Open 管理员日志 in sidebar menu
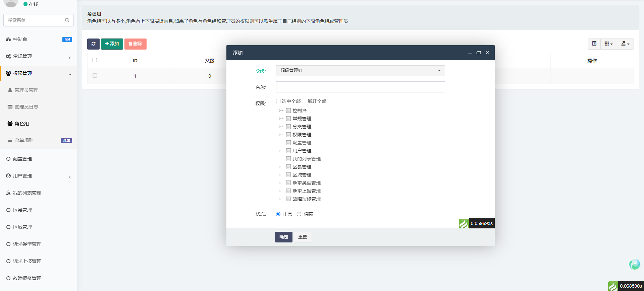The width and height of the screenshot is (644, 291). pos(26,107)
